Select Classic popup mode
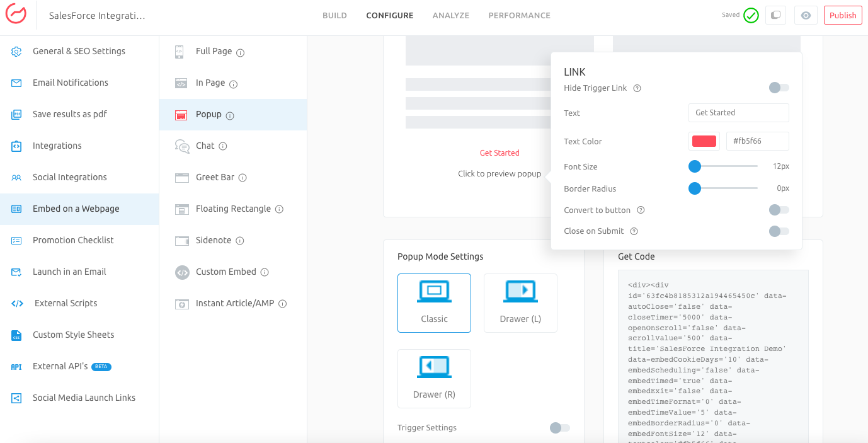The height and width of the screenshot is (443, 868). point(434,303)
